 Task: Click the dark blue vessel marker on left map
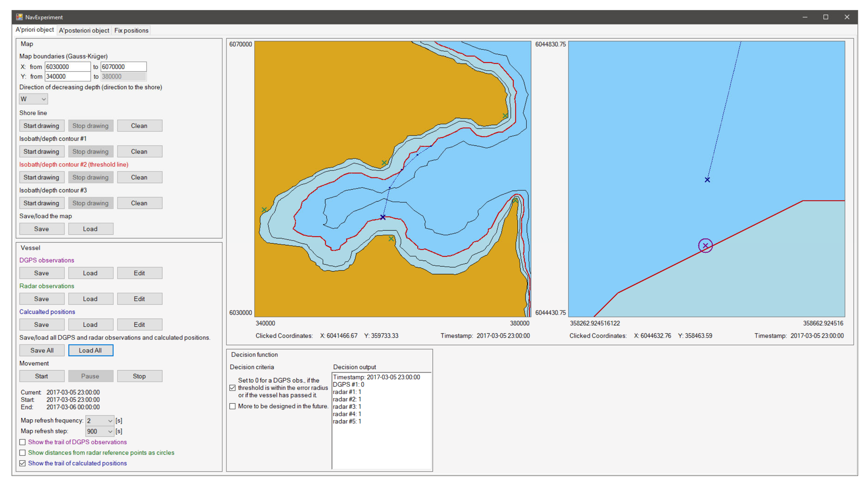[x=383, y=217]
